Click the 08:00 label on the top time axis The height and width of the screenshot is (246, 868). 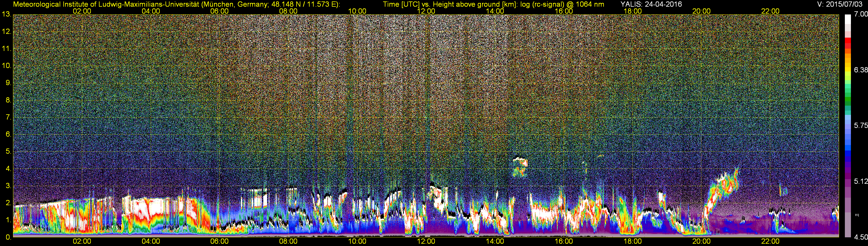click(288, 11)
